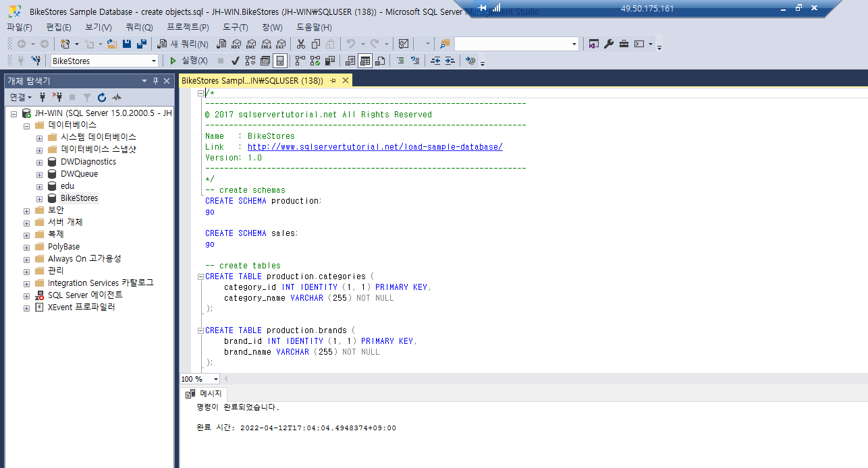The image size is (868, 468).
Task: Open the 쿼리(Q) menu
Action: click(x=139, y=27)
